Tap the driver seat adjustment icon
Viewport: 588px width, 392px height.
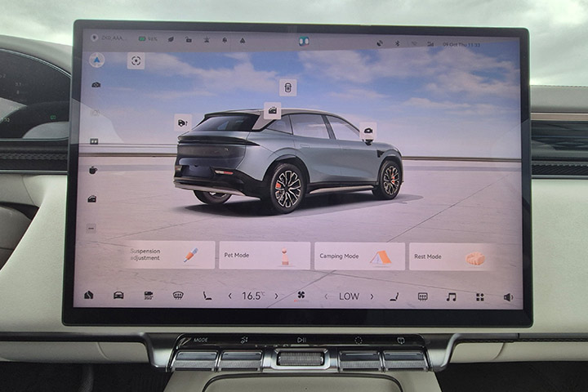[207, 296]
